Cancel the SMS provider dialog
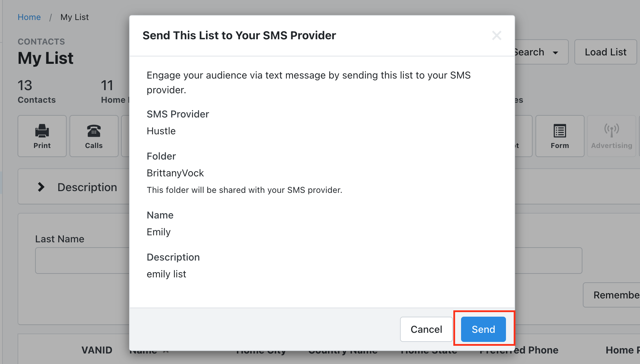Screen dimensions: 640x364 426,329
